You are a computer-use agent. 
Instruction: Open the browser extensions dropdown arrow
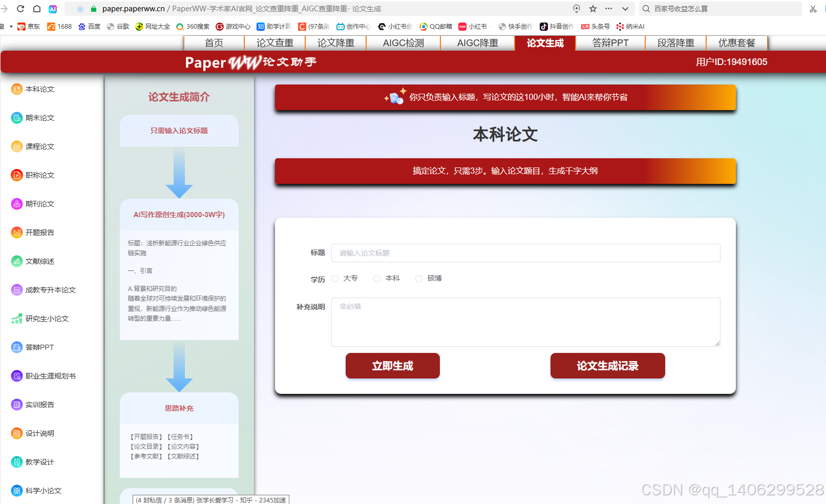(625, 9)
